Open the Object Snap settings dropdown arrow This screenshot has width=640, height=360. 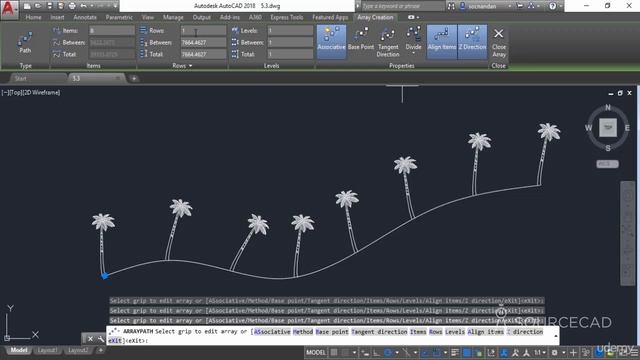445,352
